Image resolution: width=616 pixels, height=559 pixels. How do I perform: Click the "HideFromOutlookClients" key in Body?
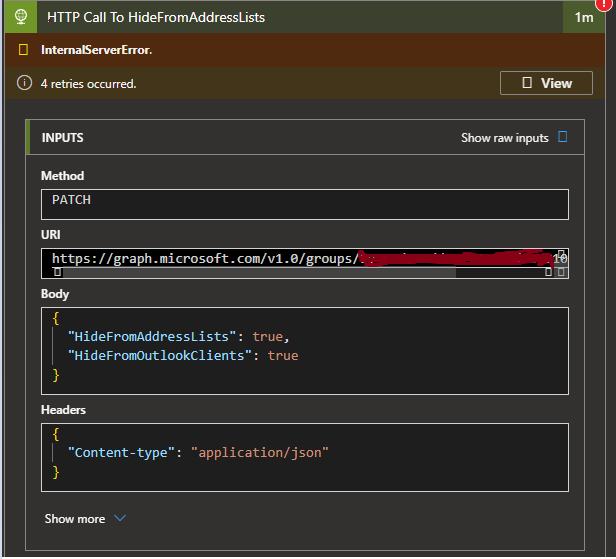click(x=160, y=356)
